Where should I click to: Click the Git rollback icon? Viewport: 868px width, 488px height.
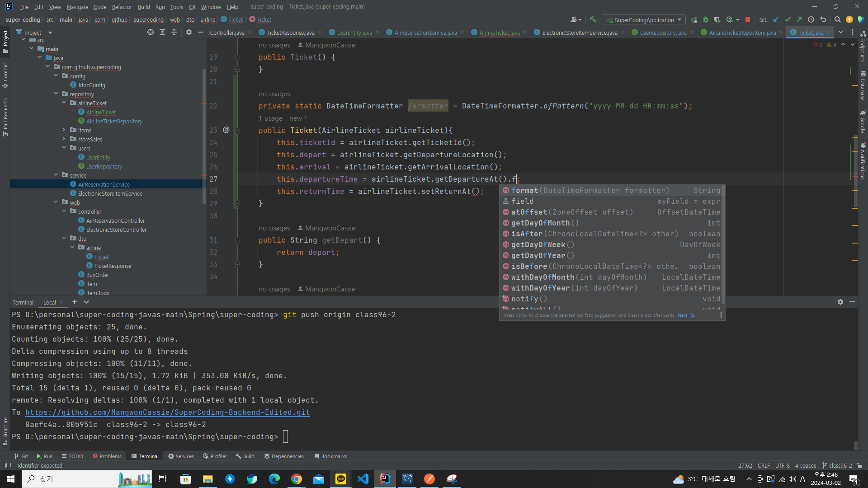pos(823,20)
